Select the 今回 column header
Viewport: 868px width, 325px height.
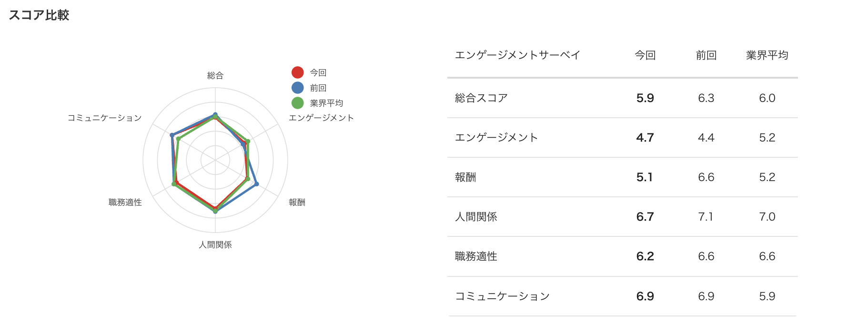point(645,55)
